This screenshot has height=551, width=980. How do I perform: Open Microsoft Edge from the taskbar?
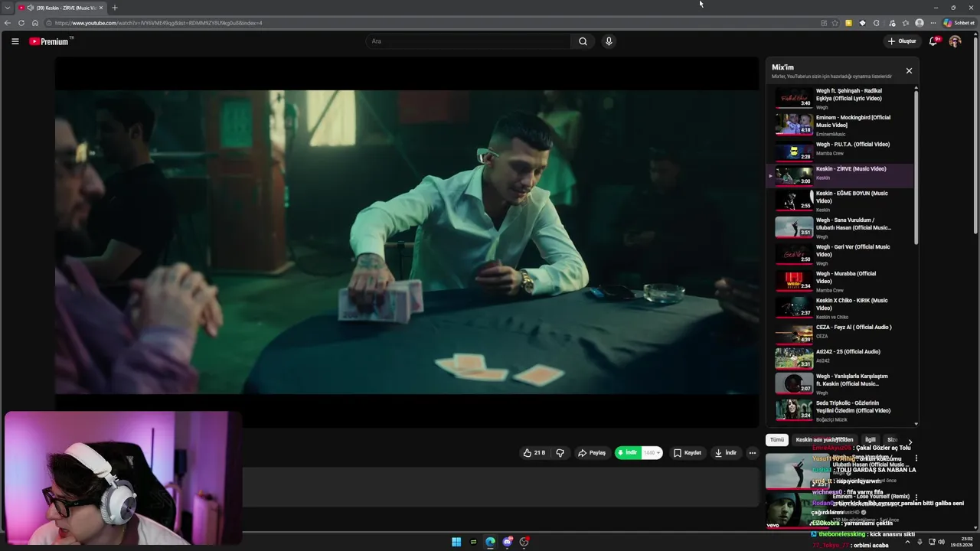tap(490, 542)
